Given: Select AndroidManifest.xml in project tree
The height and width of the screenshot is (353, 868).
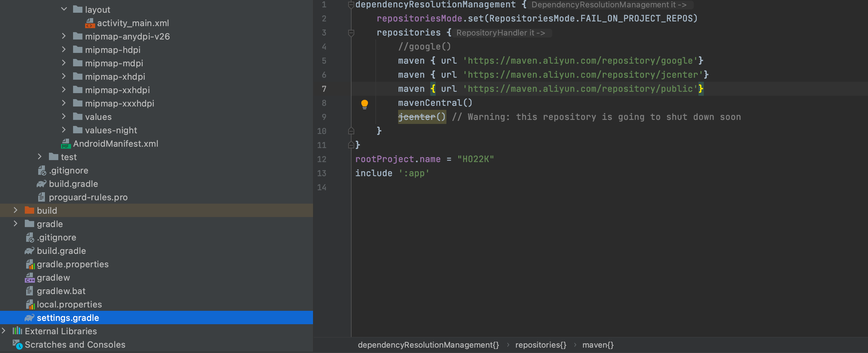Looking at the screenshot, I should point(116,143).
